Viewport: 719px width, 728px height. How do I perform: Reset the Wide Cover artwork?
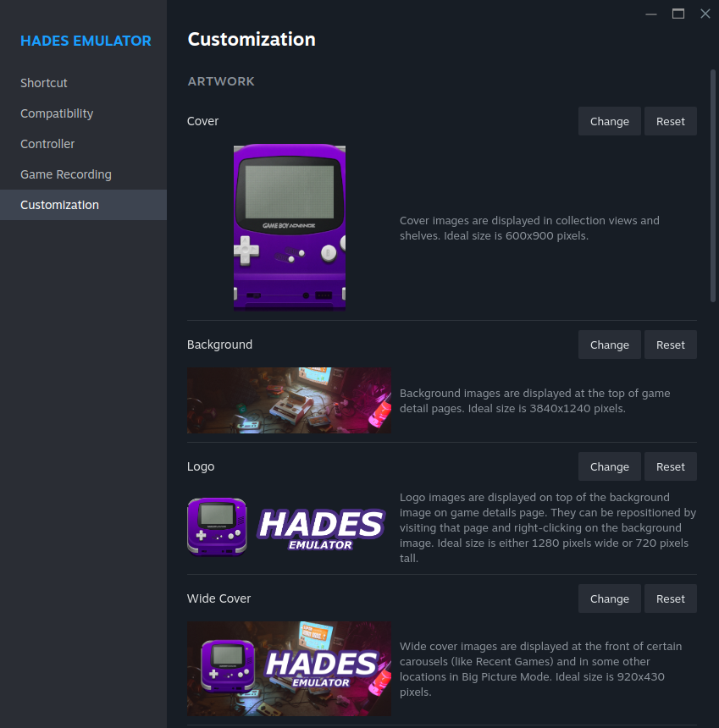670,598
